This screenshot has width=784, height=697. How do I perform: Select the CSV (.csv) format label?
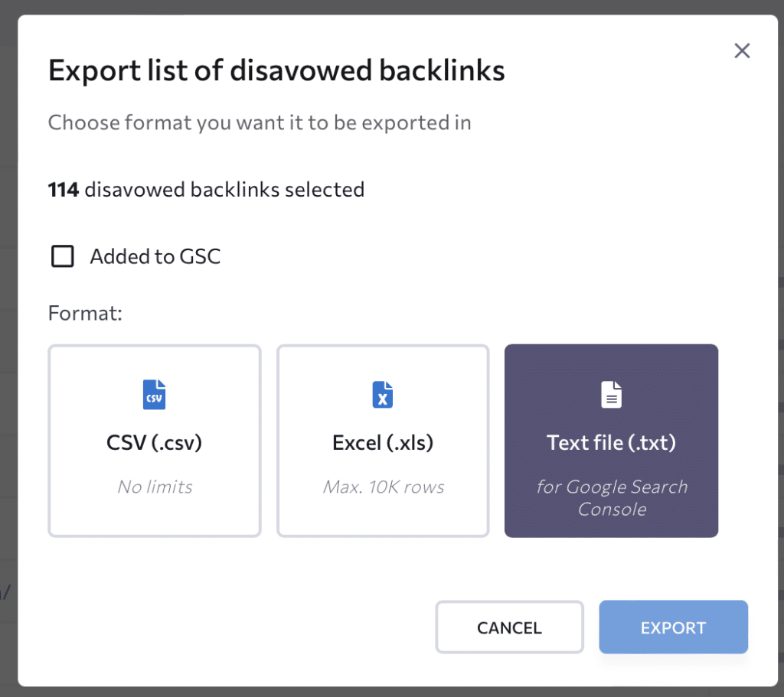[x=154, y=443]
